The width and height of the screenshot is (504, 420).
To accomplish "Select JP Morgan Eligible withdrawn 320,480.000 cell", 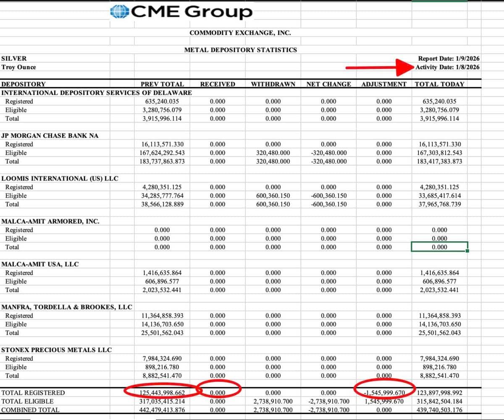I will 273,153.
